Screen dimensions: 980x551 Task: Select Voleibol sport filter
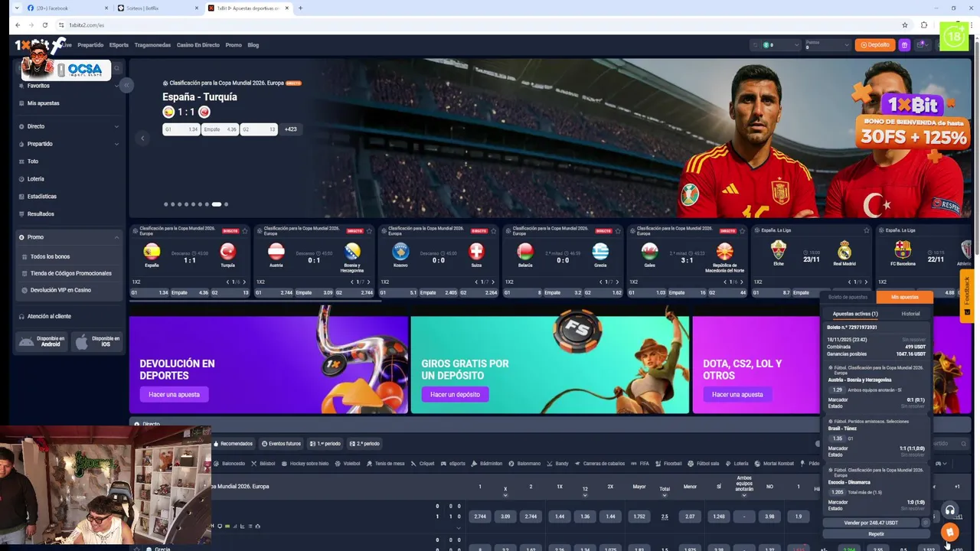click(x=348, y=464)
